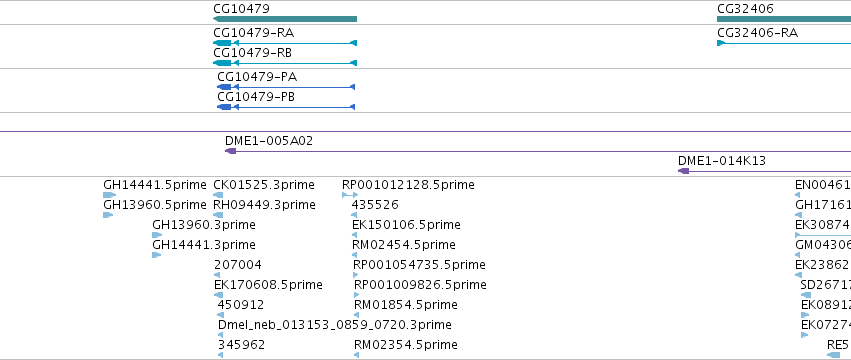Click the GH13960.3prime EST arrow
The height and width of the screenshot is (360, 851).
point(157,235)
